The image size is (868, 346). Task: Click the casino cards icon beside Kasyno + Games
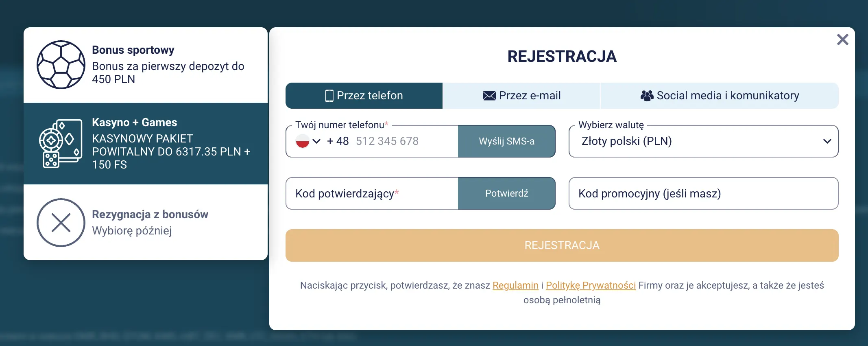61,143
